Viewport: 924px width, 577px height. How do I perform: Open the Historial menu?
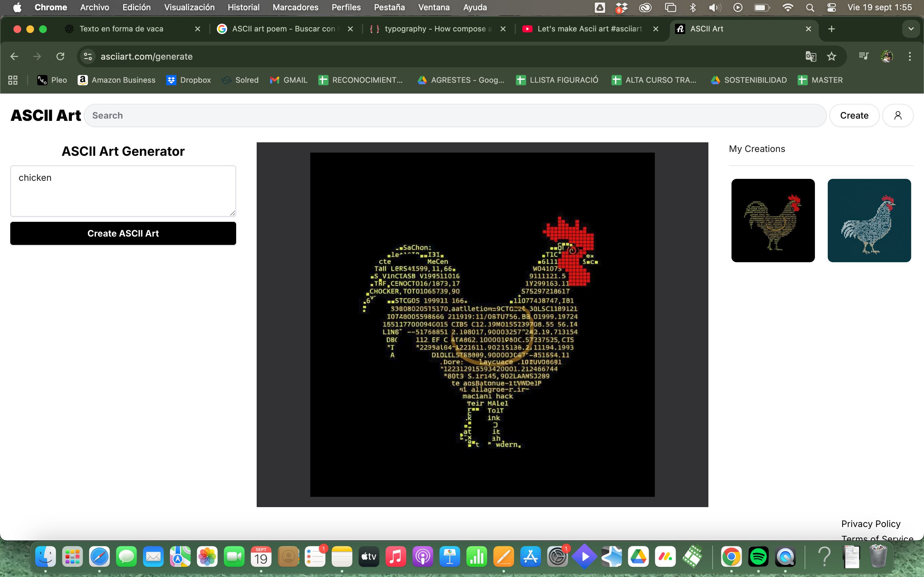[x=243, y=7]
